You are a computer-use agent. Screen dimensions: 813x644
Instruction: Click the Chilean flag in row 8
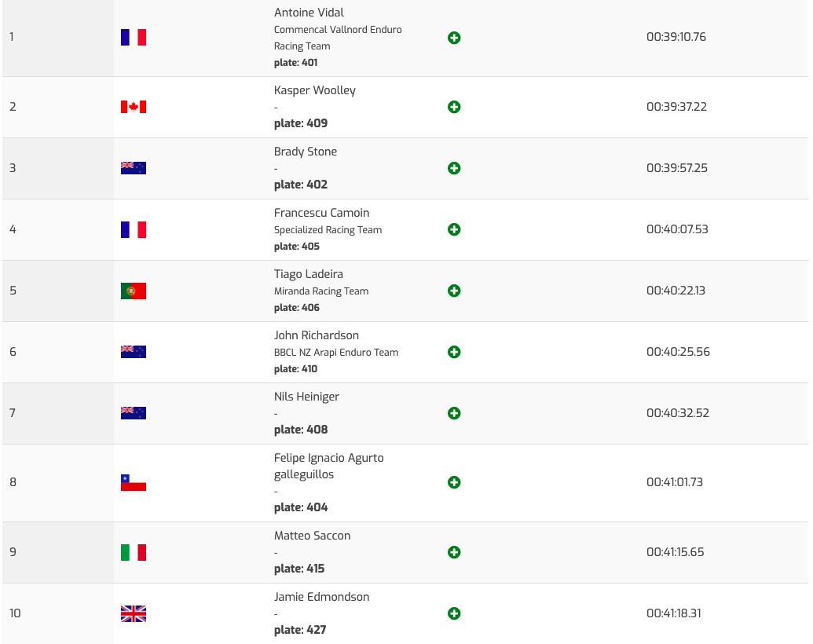tap(134, 482)
